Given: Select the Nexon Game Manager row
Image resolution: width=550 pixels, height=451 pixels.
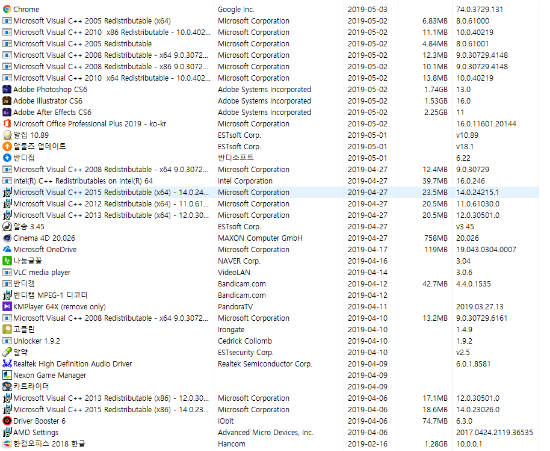Looking at the screenshot, I should [270, 375].
